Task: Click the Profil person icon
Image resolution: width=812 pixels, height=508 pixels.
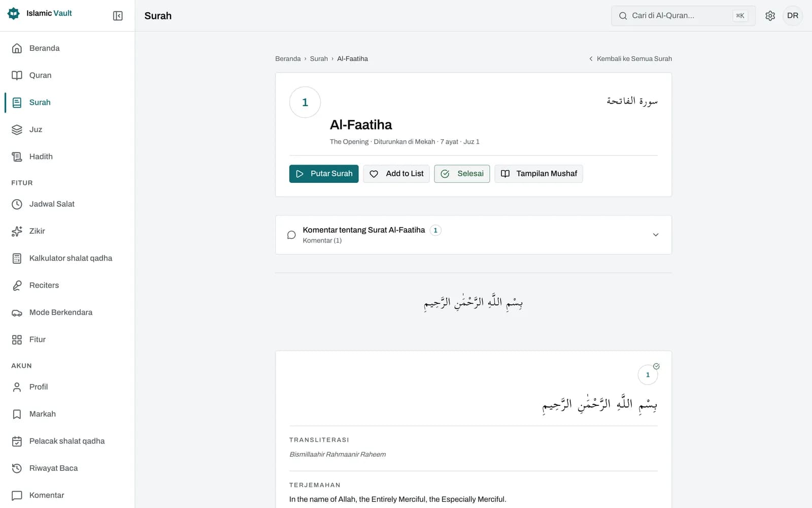Action: pyautogui.click(x=17, y=387)
